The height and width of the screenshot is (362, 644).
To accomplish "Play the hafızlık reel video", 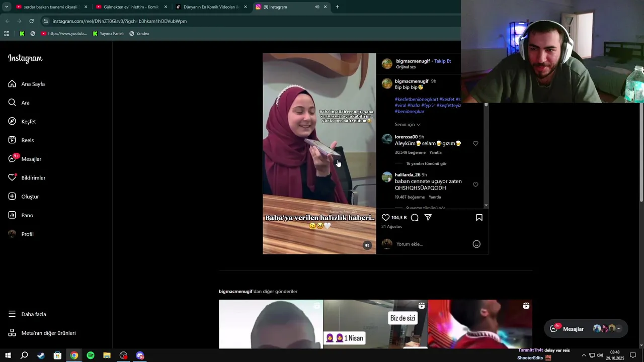I will [319, 153].
